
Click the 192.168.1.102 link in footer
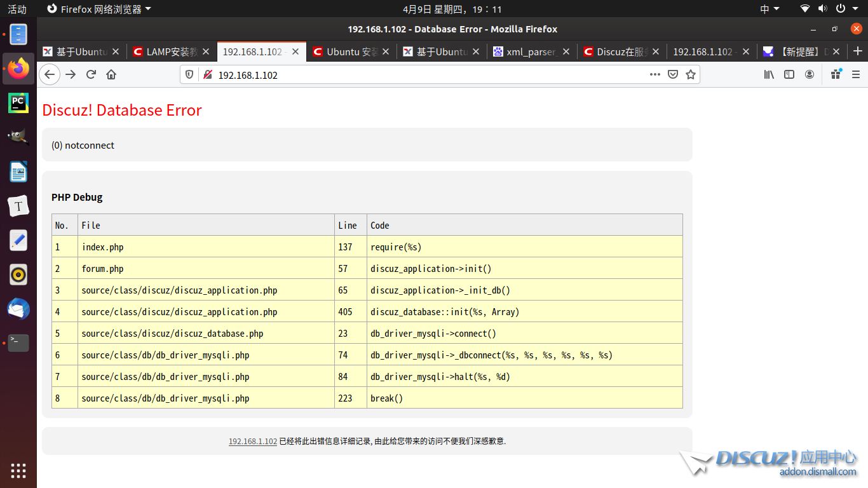(x=253, y=441)
